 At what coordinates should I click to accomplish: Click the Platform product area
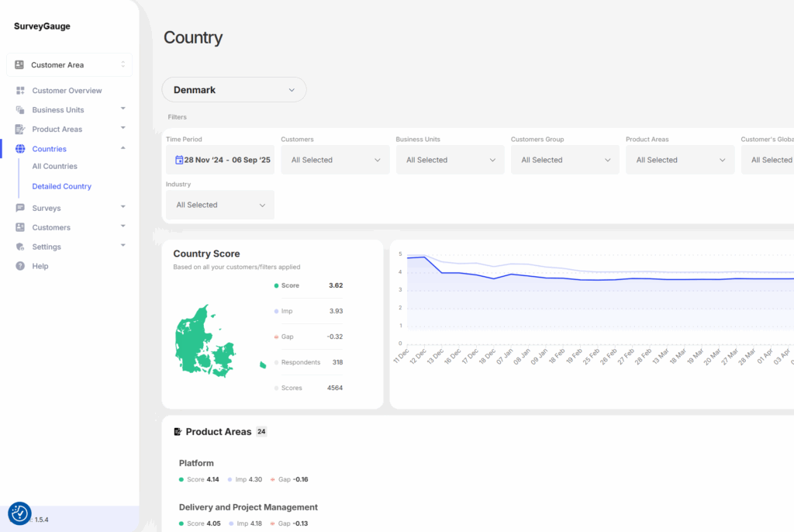click(196, 463)
